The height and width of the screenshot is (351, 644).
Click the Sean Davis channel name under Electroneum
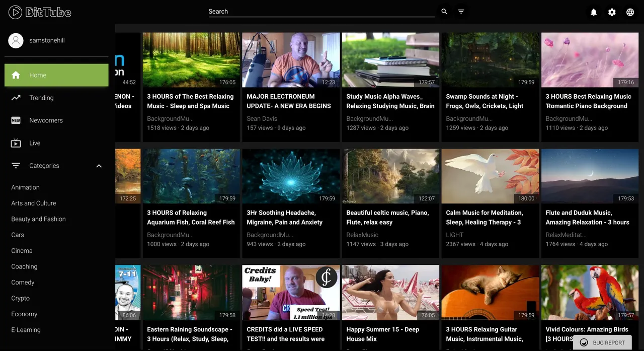click(x=262, y=119)
